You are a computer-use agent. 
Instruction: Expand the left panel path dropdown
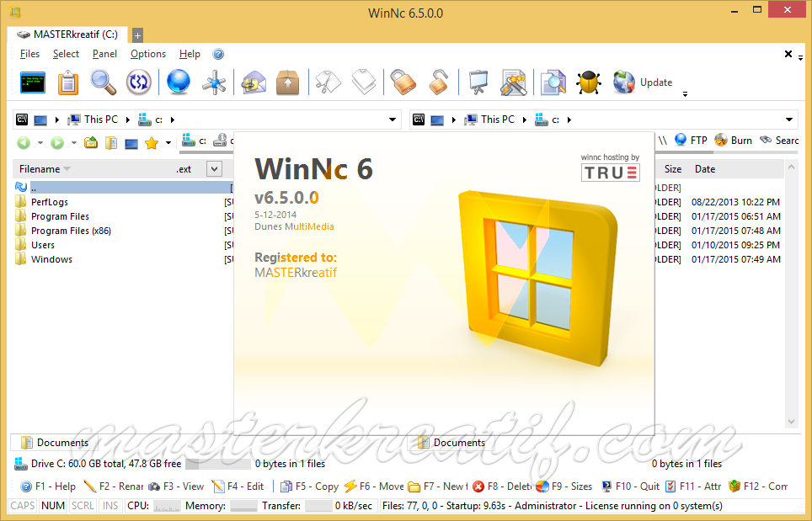[393, 120]
